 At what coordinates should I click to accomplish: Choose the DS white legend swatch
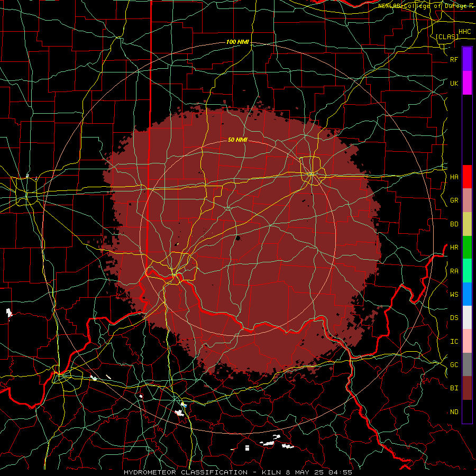click(467, 317)
